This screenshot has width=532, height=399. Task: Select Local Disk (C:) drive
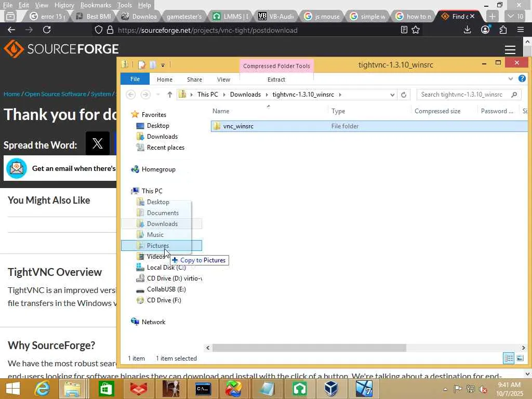[166, 268]
